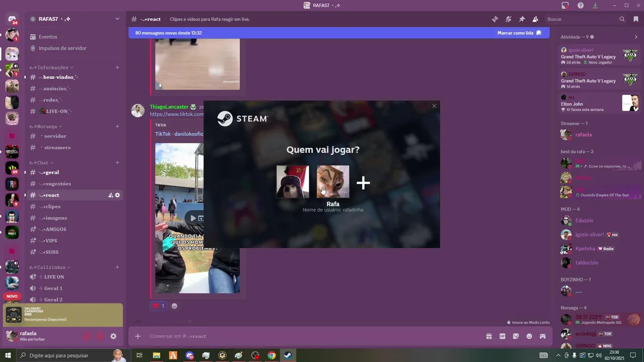Open the emoji picker
644x362 pixels.
click(x=529, y=336)
